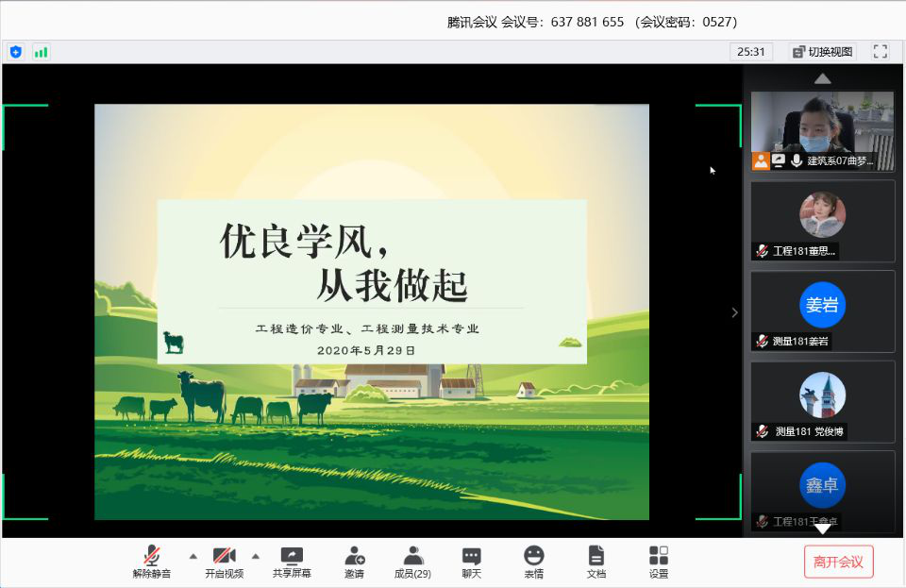Image resolution: width=906 pixels, height=588 pixels.
Task: Collapse the participant video sidebar chevron
Action: pos(734,312)
